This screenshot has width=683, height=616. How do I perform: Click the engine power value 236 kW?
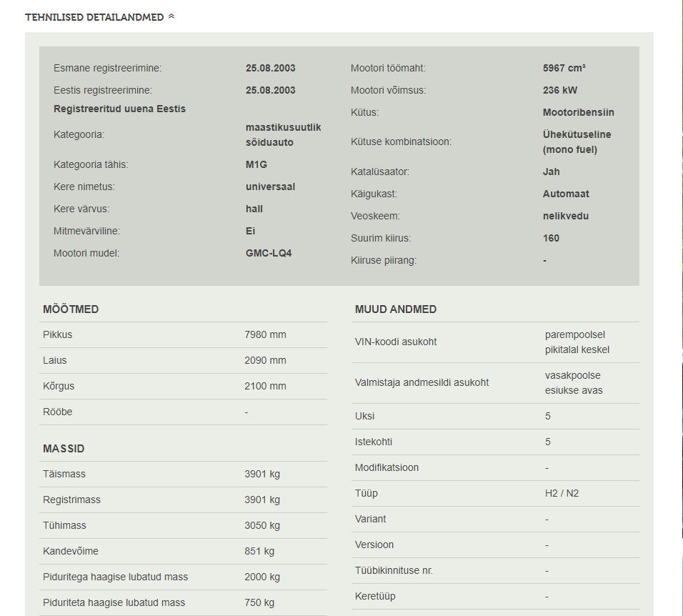pos(560,90)
